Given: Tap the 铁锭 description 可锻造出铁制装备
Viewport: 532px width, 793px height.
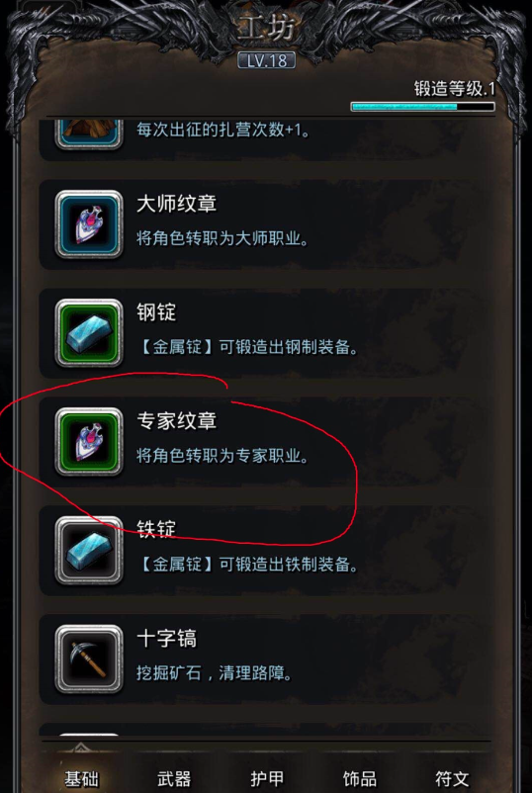Looking at the screenshot, I should [x=289, y=565].
